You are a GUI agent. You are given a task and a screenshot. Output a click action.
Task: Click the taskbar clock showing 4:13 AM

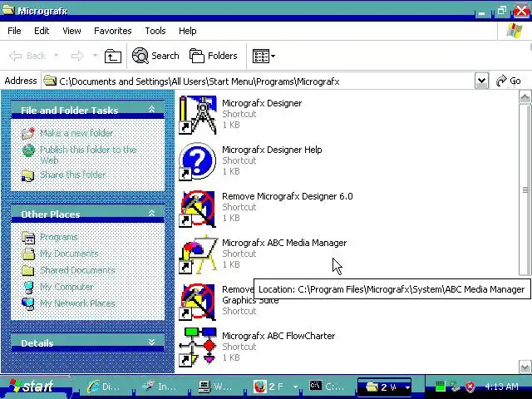pyautogui.click(x=501, y=387)
